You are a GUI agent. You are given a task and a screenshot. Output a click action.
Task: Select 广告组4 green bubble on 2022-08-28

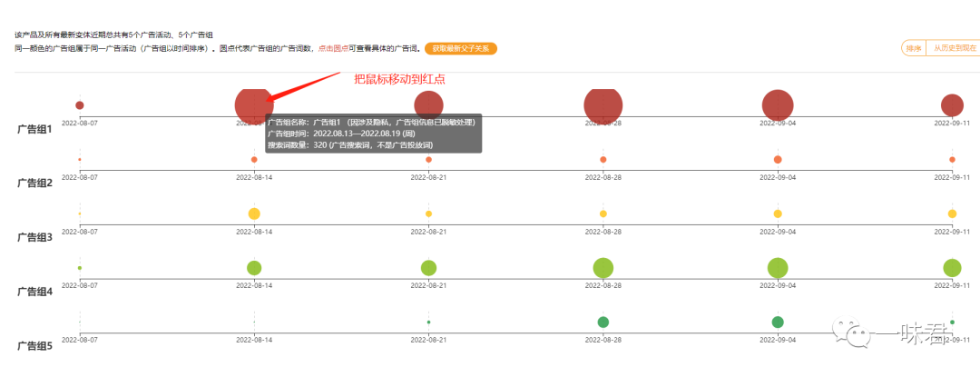point(603,268)
